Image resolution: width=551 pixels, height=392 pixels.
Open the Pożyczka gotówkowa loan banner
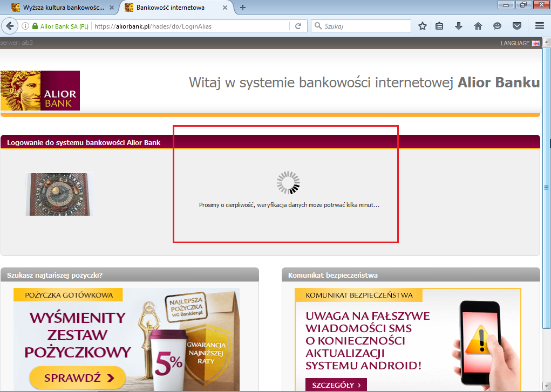point(126,339)
